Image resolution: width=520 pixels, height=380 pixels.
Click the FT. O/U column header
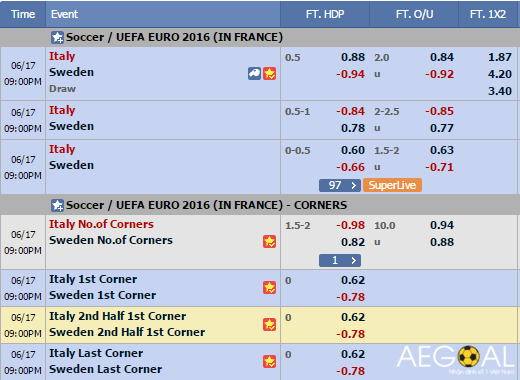pos(414,14)
